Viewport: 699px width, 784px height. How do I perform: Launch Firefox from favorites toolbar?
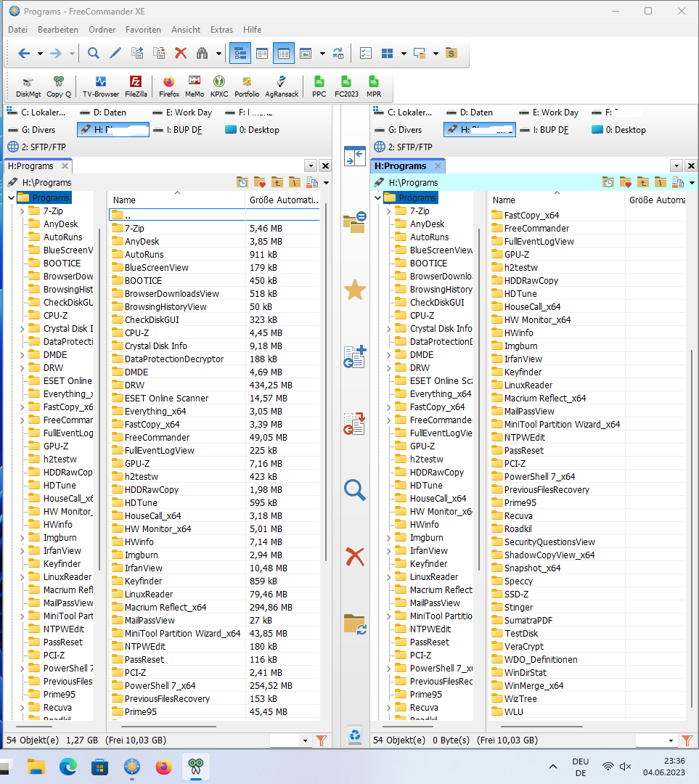point(169,87)
